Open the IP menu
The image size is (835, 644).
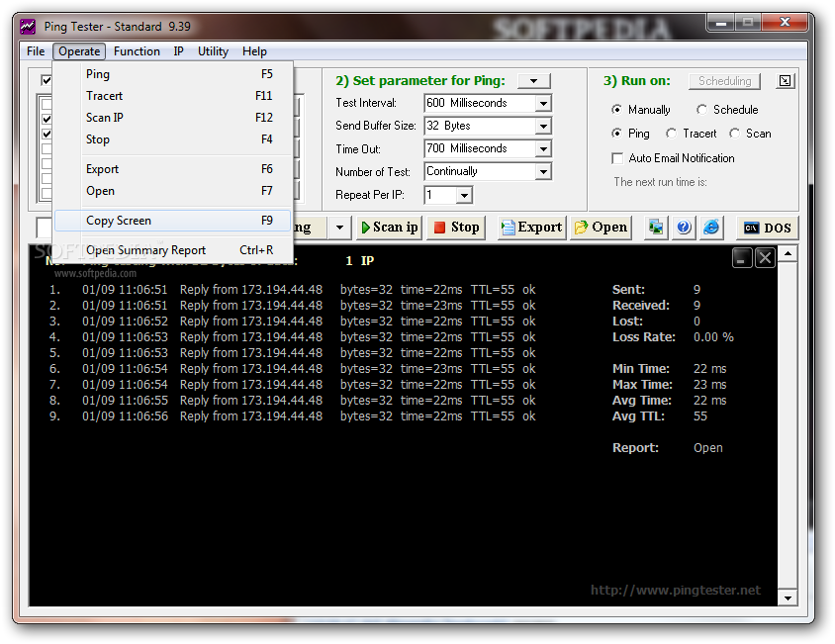pyautogui.click(x=178, y=51)
